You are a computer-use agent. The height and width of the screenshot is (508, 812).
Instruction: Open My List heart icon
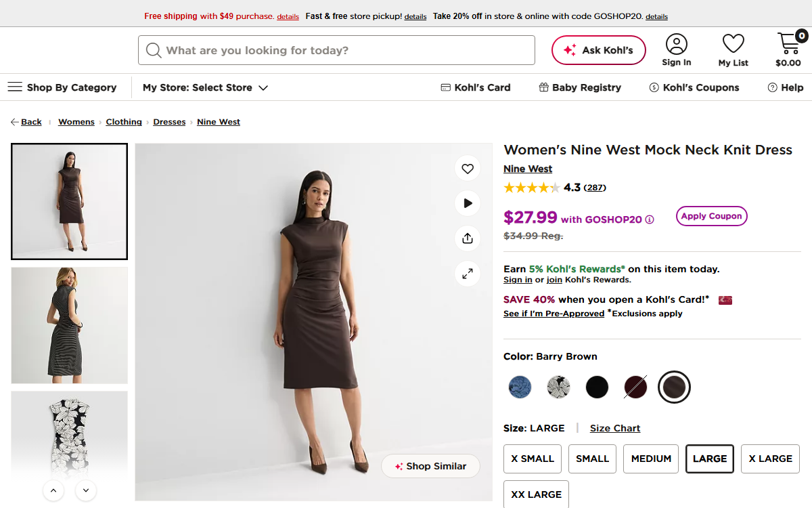tap(734, 44)
